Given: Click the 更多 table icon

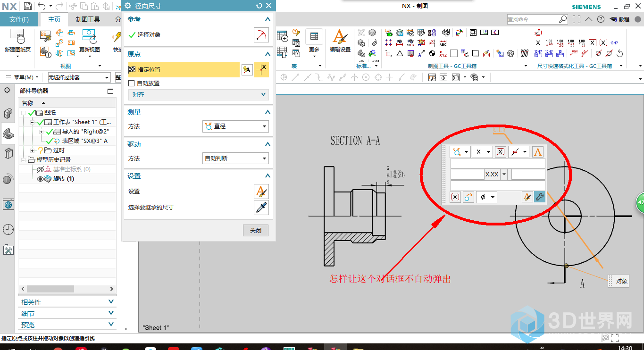Looking at the screenshot, I should (314, 36).
